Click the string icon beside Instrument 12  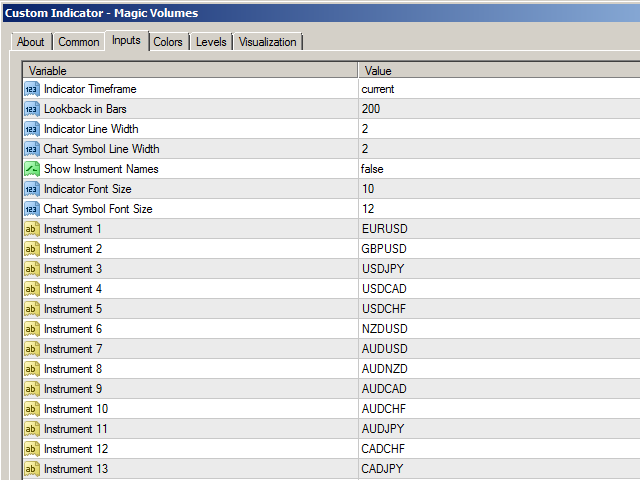pyautogui.click(x=32, y=449)
